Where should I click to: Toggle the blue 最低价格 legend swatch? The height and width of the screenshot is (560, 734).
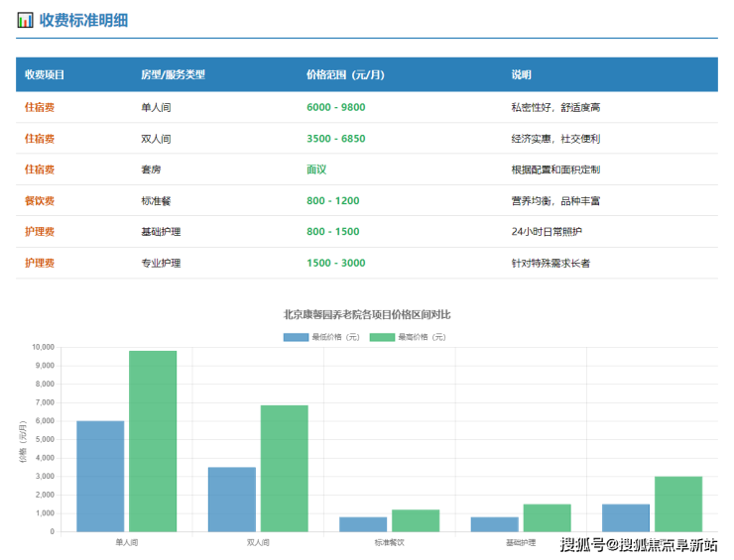click(297, 337)
